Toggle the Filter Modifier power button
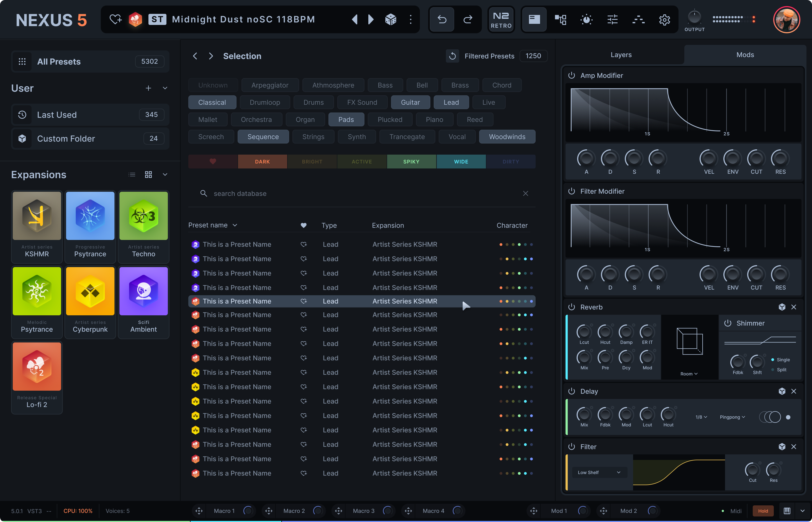Viewport: 812px width, 522px height. tap(572, 191)
